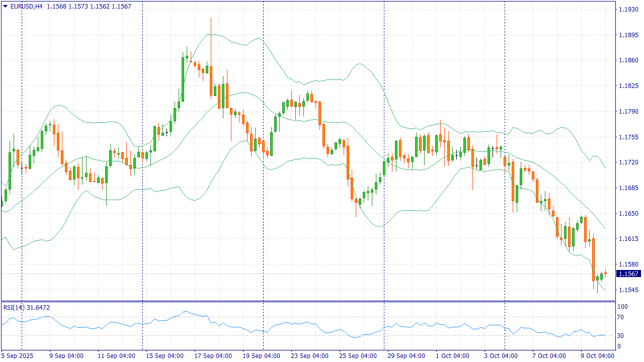The width and height of the screenshot is (644, 362).
Task: Click the 1.1930 price axis label
Action: tap(628, 10)
